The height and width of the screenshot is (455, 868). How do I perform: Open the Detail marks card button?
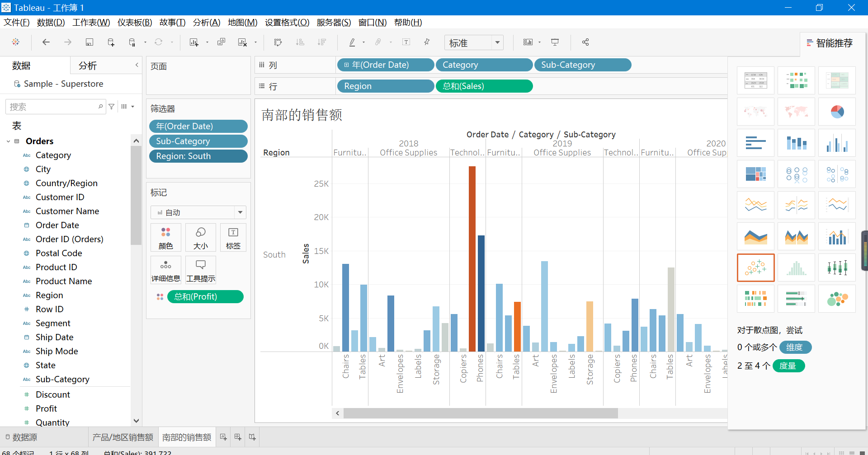(x=166, y=270)
